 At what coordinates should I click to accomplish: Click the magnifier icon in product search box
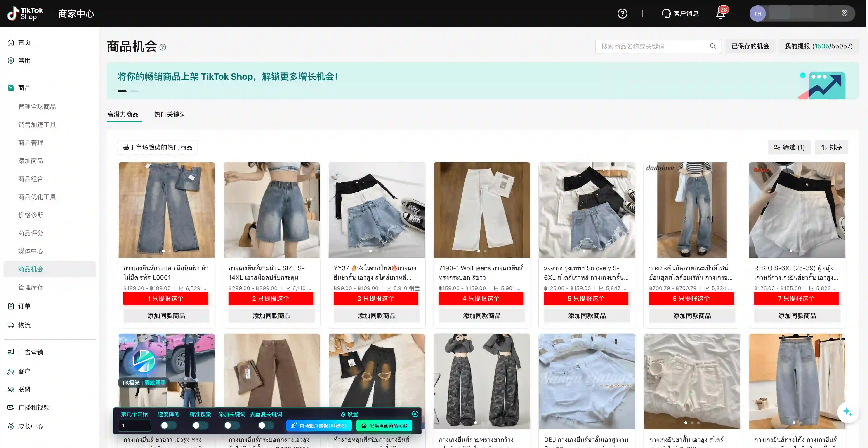pos(713,46)
